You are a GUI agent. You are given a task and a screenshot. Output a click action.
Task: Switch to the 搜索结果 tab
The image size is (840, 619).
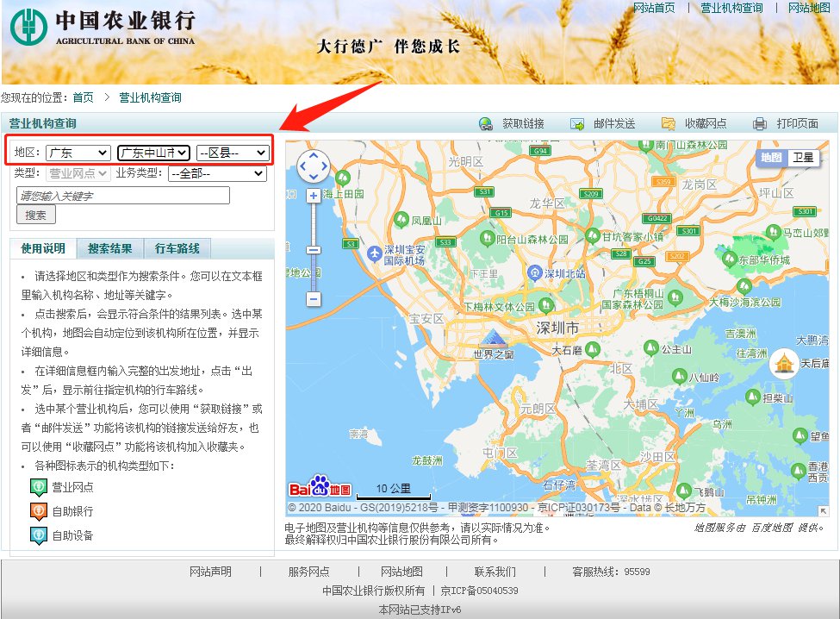tap(110, 249)
